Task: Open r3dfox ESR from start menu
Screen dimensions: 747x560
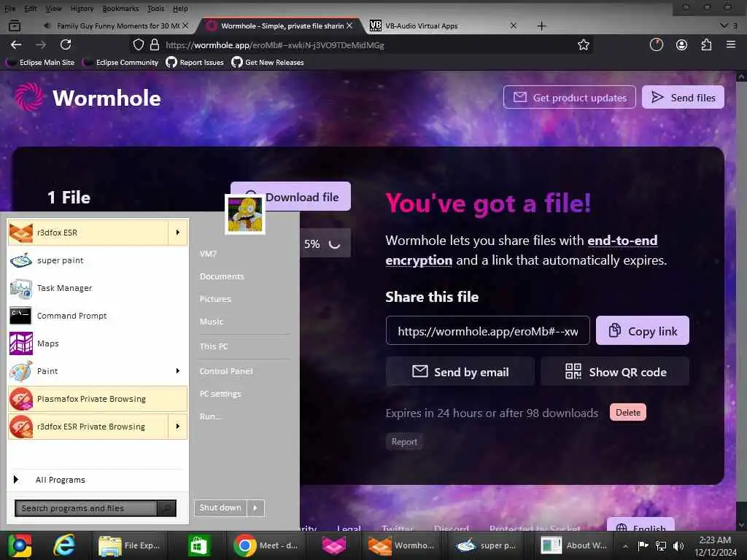Action: click(88, 233)
